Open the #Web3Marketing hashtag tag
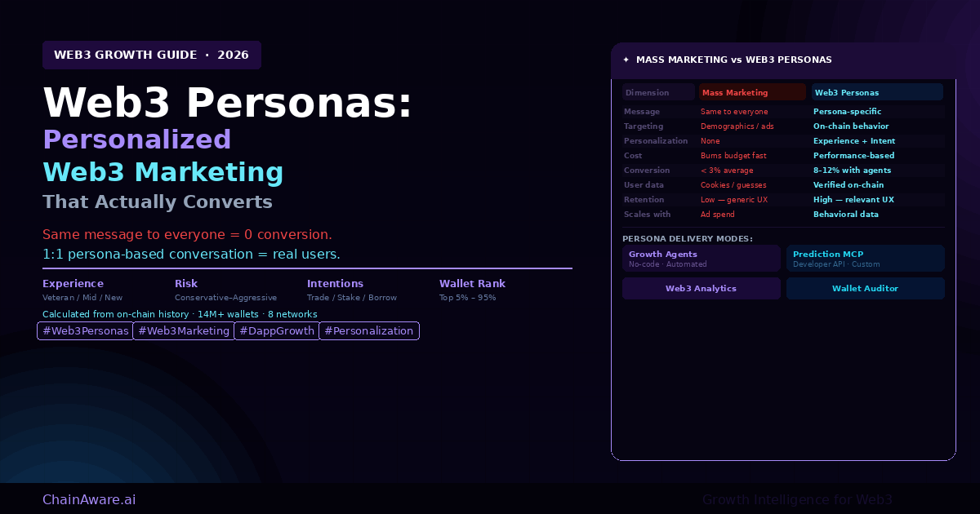 click(184, 330)
